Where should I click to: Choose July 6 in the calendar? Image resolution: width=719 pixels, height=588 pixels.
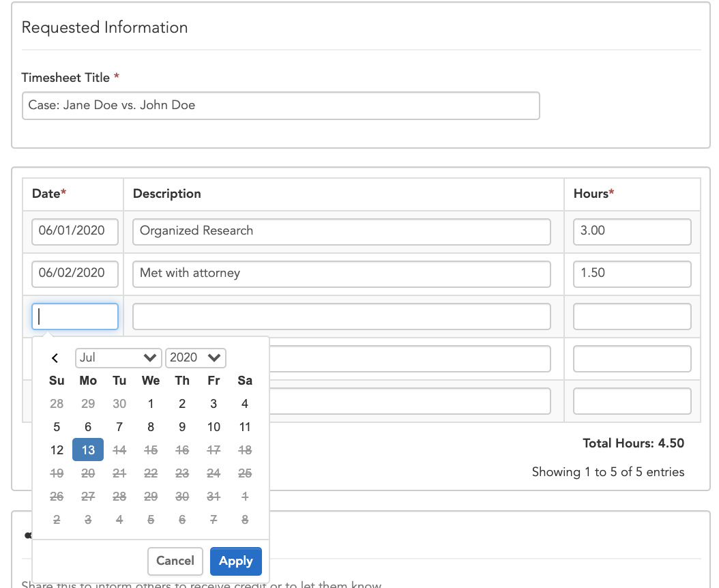[x=88, y=427]
